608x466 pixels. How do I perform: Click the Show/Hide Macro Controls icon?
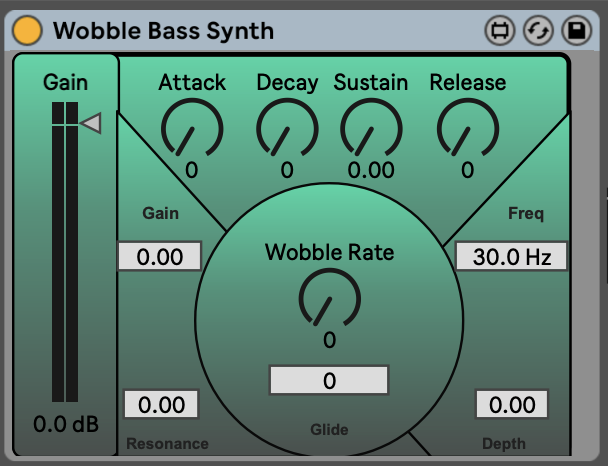(499, 30)
